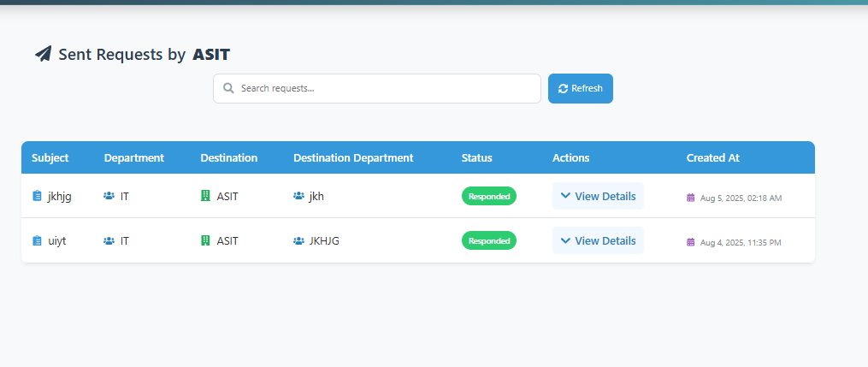The height and width of the screenshot is (367, 868).
Task: Click the Created At column header
Action: click(x=713, y=157)
